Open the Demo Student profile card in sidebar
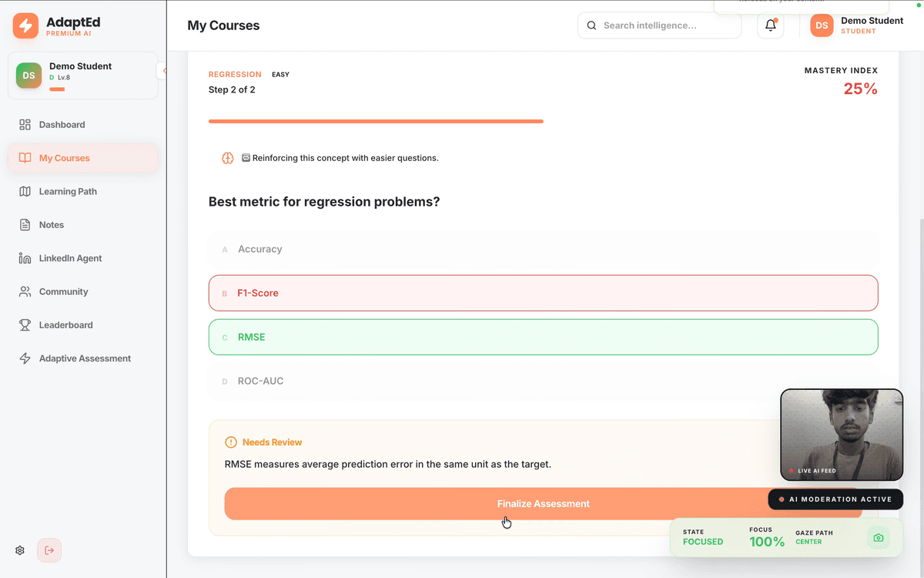Image resolution: width=924 pixels, height=578 pixels. [x=82, y=76]
